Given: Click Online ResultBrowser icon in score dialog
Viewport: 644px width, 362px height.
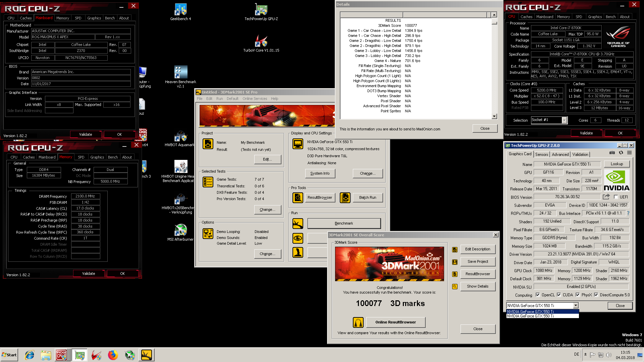Looking at the screenshot, I should [358, 322].
